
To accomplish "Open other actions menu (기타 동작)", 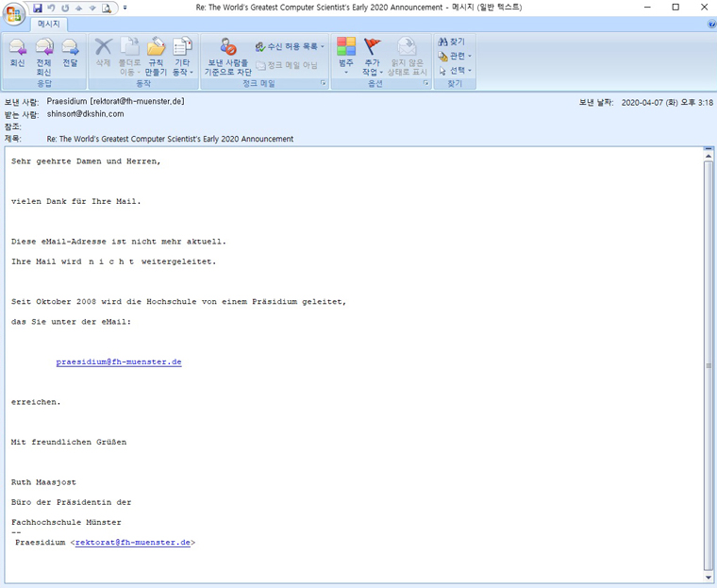I will click(182, 56).
